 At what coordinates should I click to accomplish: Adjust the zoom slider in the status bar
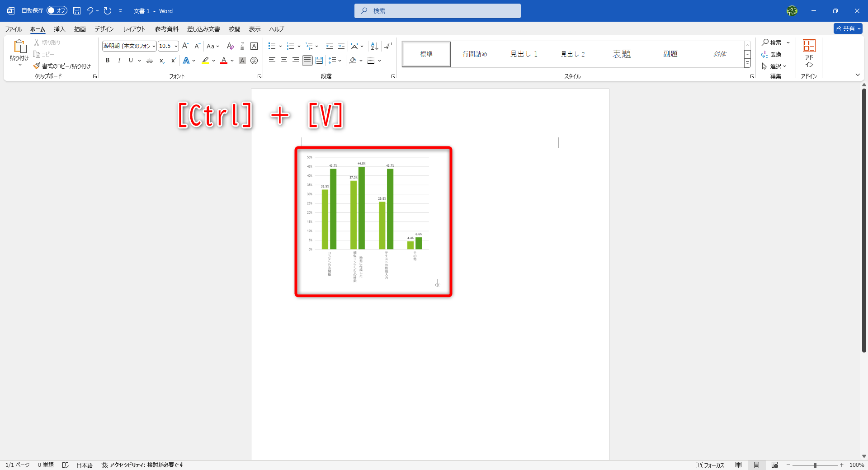pos(815,465)
